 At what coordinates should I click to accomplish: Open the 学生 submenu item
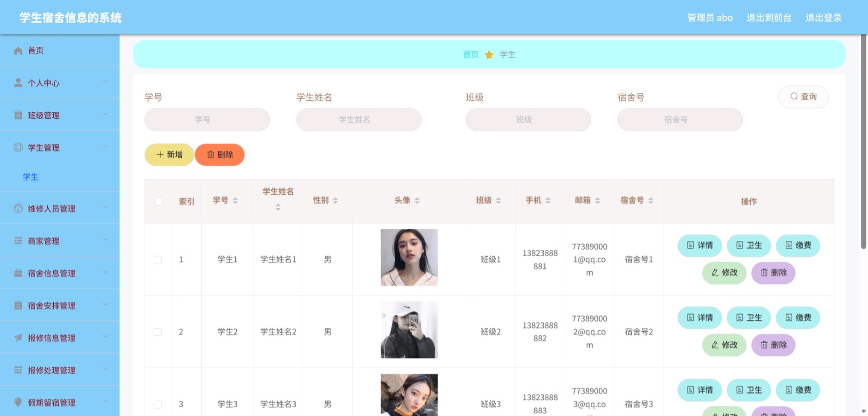(31, 177)
